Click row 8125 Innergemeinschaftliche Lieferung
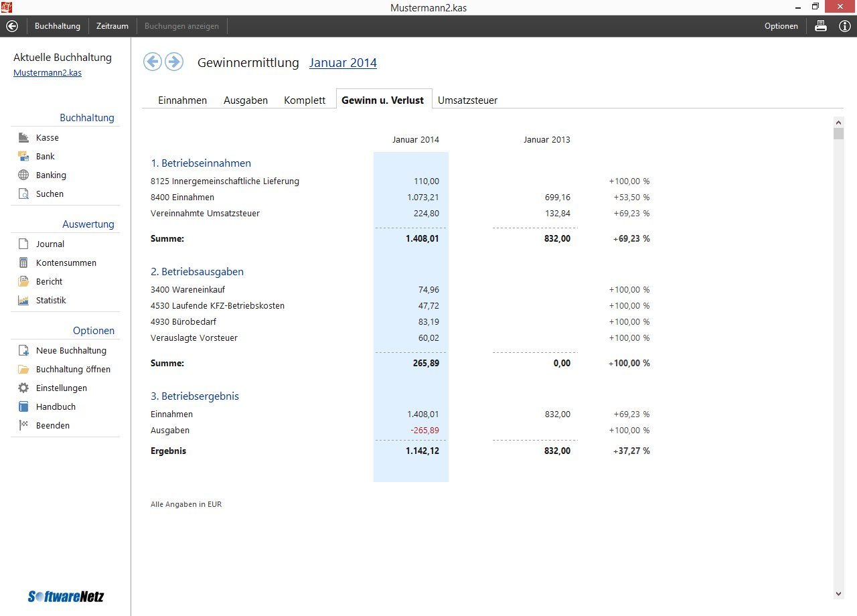 400,181
